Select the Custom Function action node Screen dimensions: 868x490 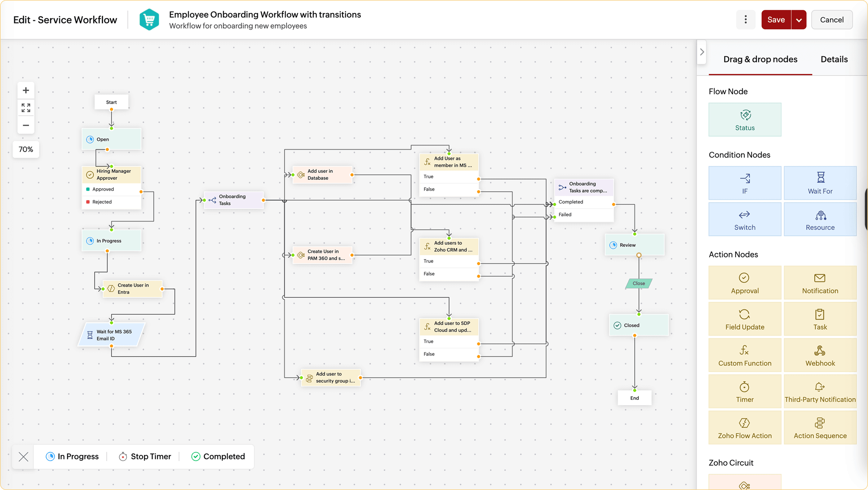745,355
